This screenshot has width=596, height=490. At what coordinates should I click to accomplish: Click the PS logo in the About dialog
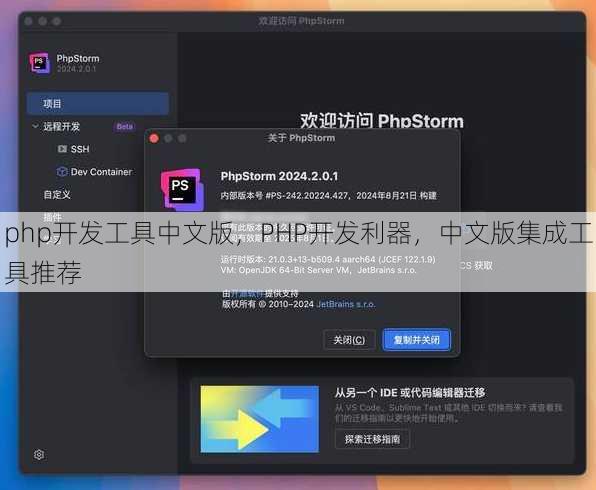coord(182,189)
